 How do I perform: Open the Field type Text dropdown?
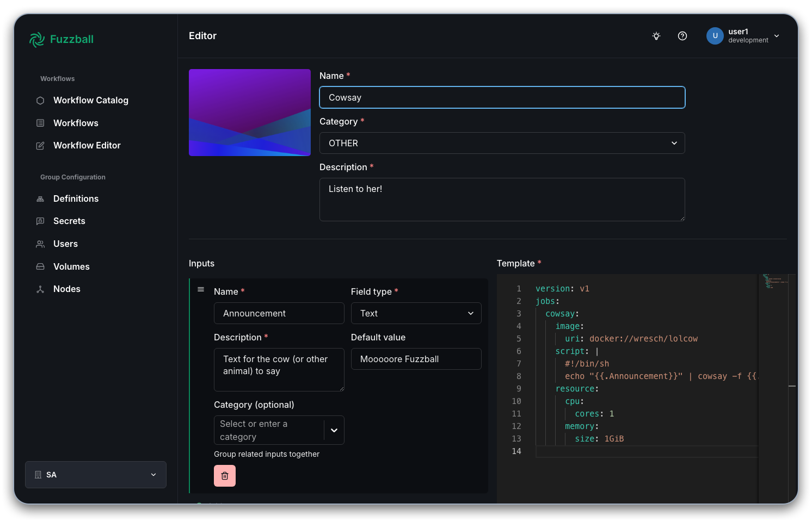416,313
